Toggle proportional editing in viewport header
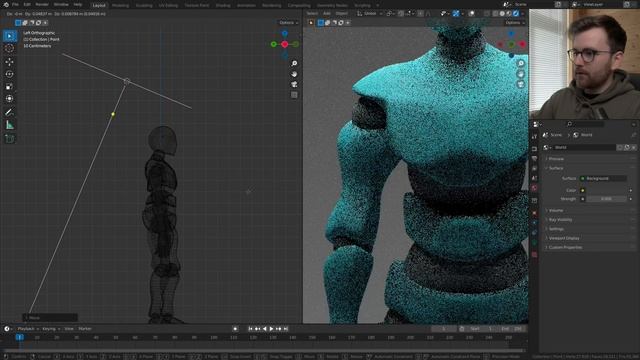 coord(420,13)
